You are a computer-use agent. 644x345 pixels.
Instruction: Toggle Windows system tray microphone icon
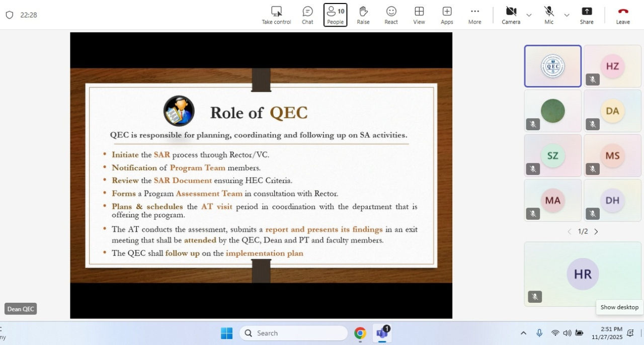point(539,333)
